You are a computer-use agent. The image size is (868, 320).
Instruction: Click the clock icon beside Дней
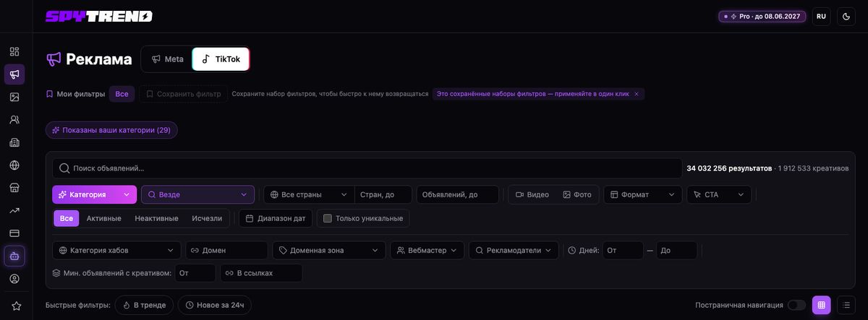[572, 251]
